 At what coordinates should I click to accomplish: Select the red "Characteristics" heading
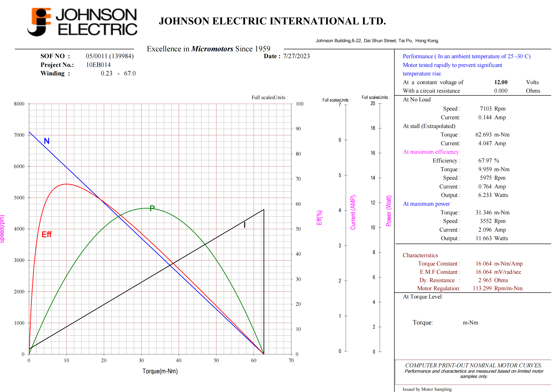(420, 255)
